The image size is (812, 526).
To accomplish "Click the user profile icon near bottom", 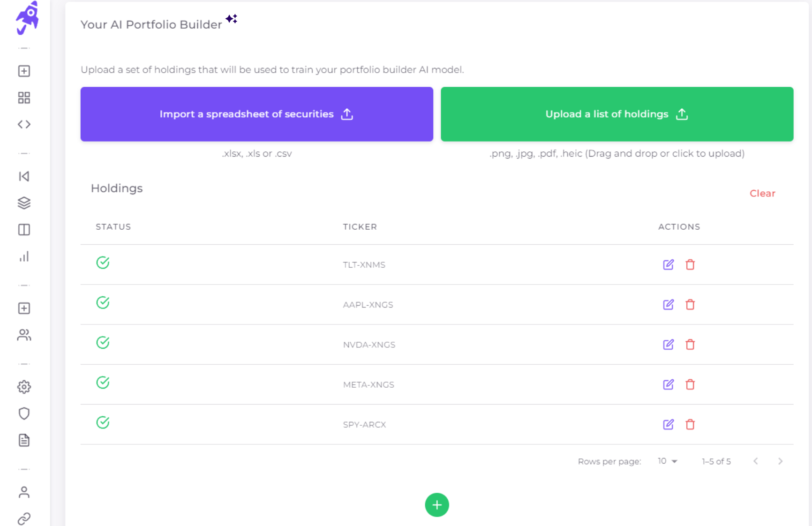I will point(24,492).
